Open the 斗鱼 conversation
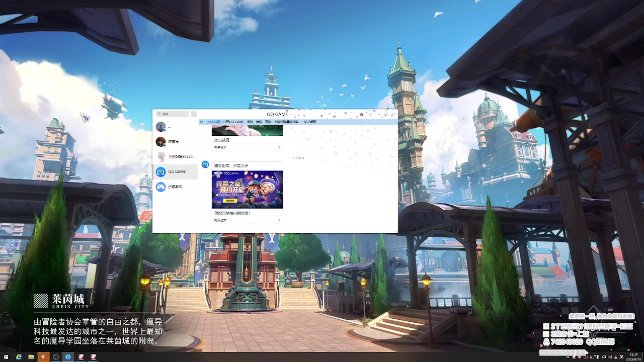Image resolution: width=644 pixels, height=362 pixels. (x=176, y=156)
